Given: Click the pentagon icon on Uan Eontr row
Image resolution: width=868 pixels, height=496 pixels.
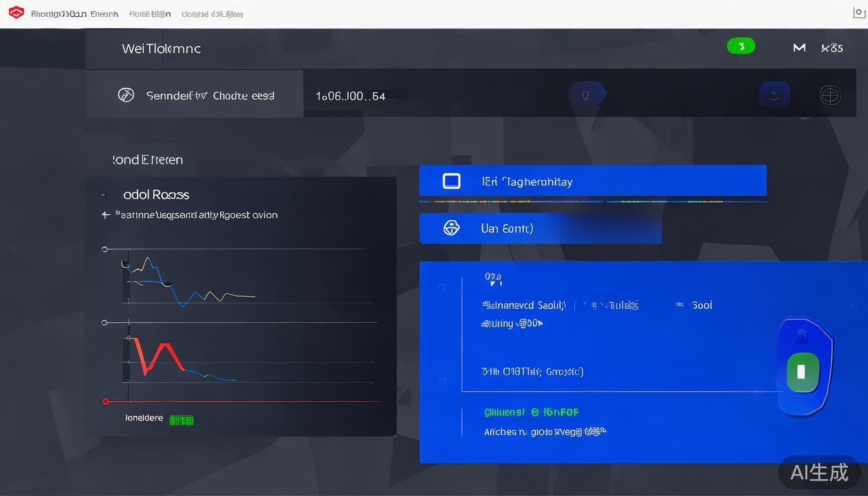Looking at the screenshot, I should point(451,228).
